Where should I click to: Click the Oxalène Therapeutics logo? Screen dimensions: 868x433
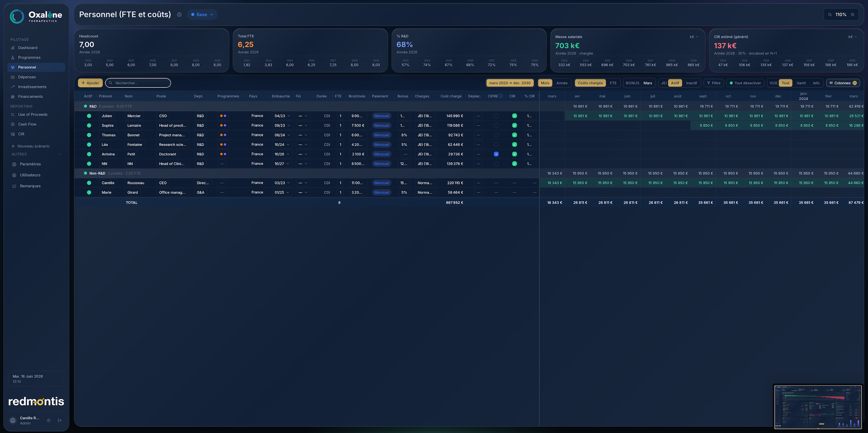pyautogui.click(x=36, y=16)
